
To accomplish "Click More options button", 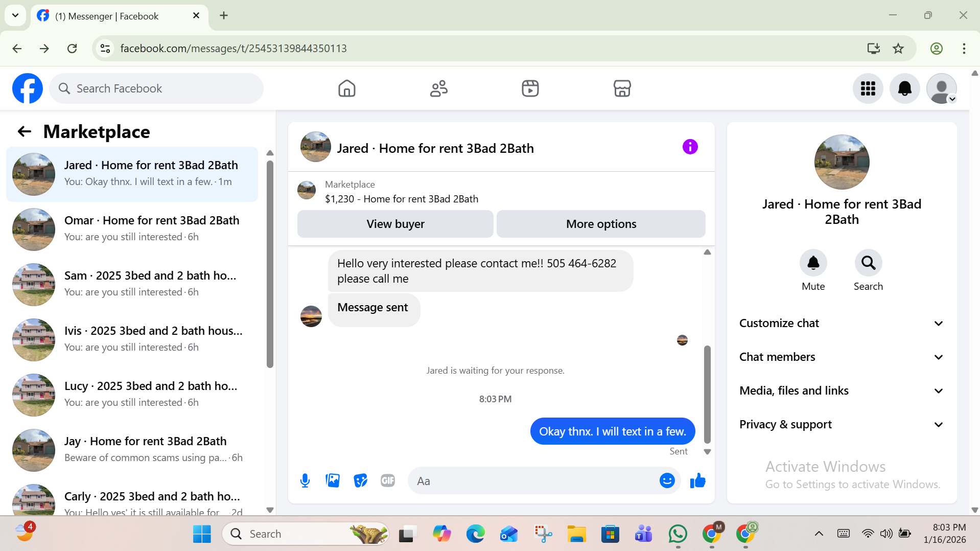I will pyautogui.click(x=601, y=224).
